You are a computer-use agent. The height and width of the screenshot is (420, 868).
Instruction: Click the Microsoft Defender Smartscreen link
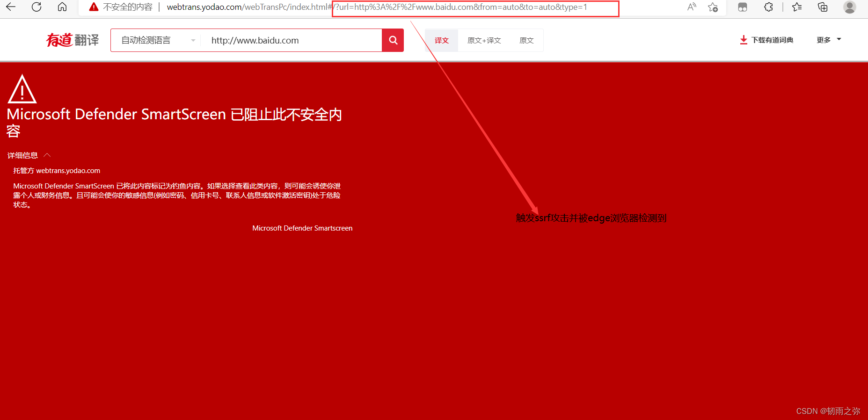pyautogui.click(x=302, y=228)
